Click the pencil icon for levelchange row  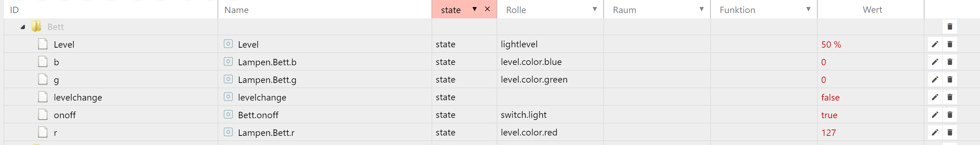coord(935,97)
